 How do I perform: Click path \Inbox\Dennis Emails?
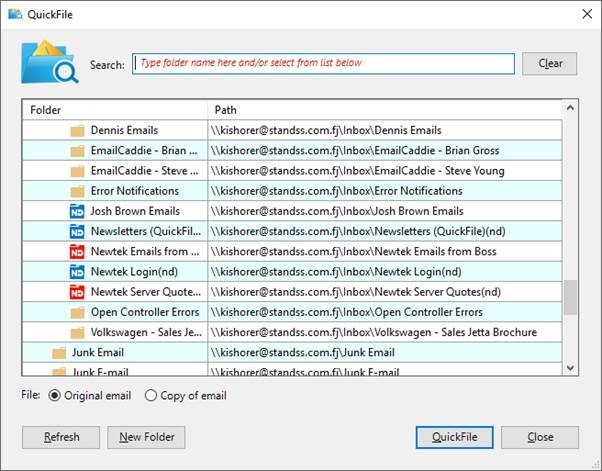[x=326, y=131]
